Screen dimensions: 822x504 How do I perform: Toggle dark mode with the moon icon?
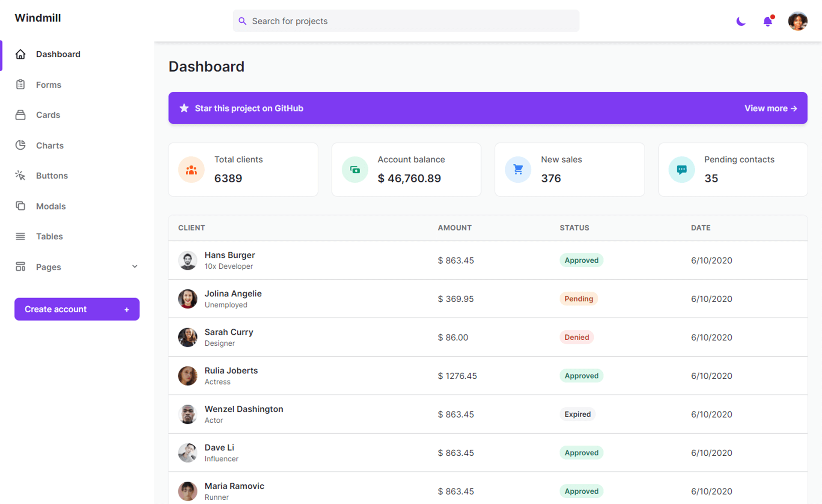point(741,21)
